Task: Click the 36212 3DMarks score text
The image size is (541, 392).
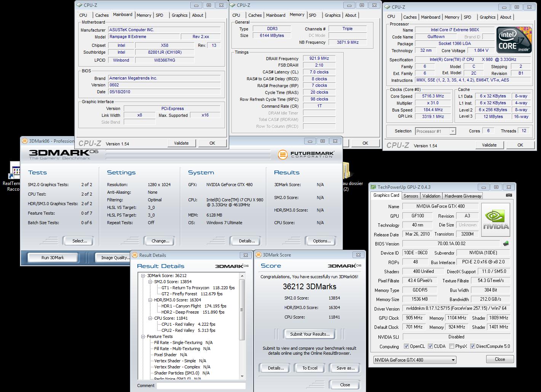Action: coord(310,287)
